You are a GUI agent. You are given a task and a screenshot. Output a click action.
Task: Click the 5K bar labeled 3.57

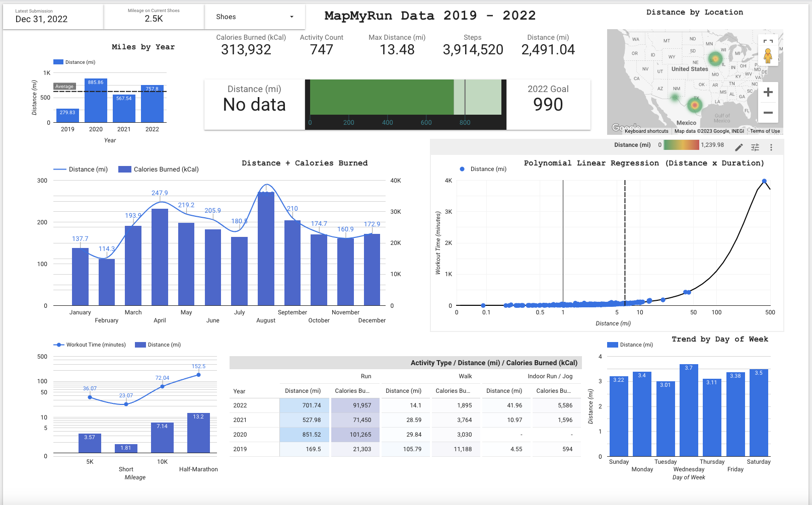click(x=90, y=443)
